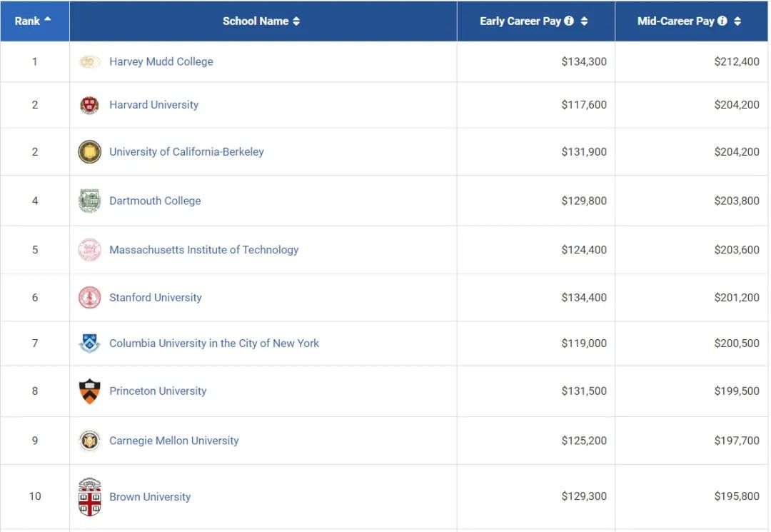Viewport: 771px width, 532px height.
Task: Open the Princeton University link
Action: 158,391
